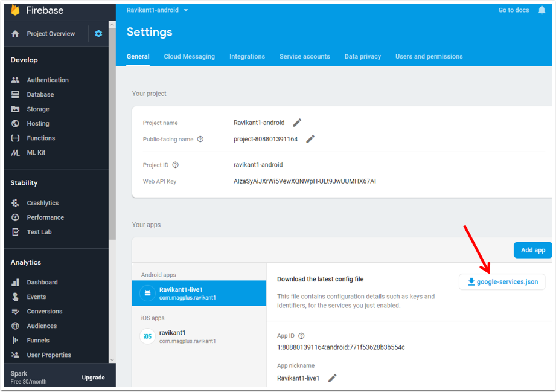The image size is (556, 392).
Task: Click the Develop section heading
Action: [x=24, y=60]
